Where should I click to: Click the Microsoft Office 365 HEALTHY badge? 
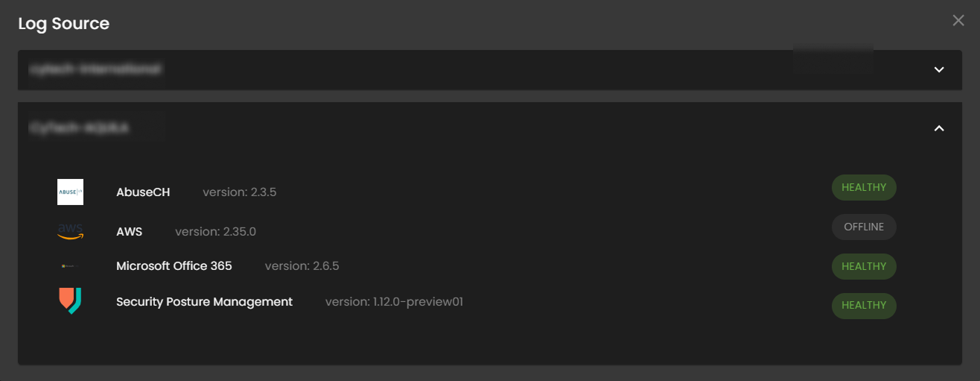[864, 266]
